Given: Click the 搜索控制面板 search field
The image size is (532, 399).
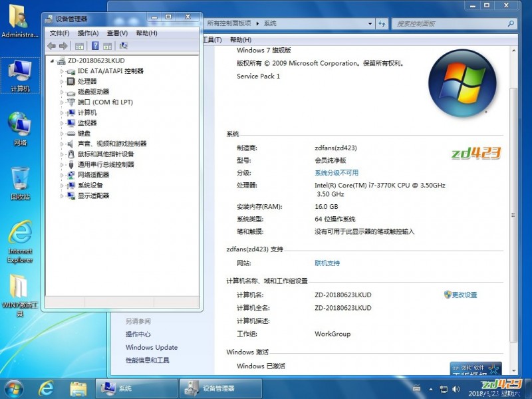Looking at the screenshot, I should (454, 24).
